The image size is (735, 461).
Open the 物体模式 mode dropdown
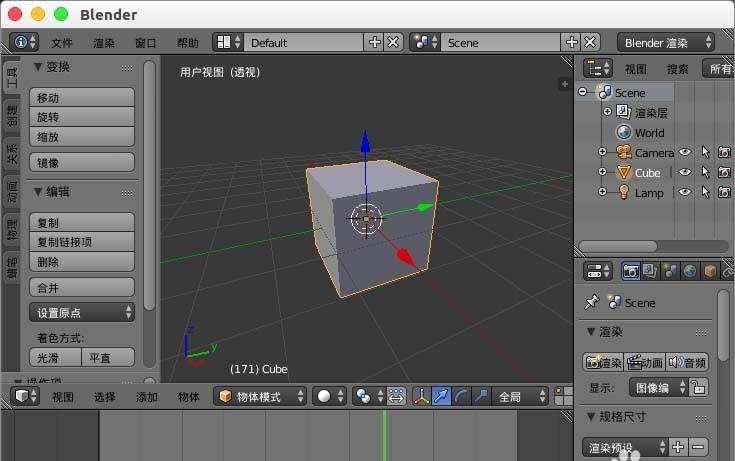pos(260,396)
